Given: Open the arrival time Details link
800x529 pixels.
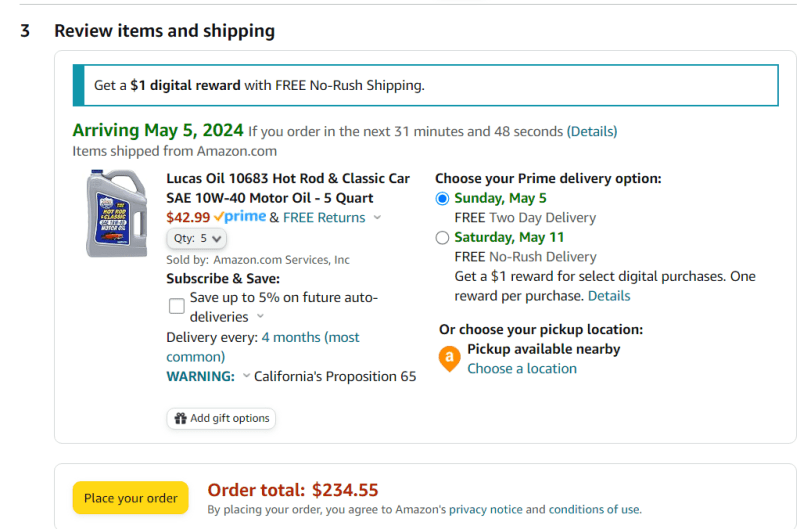Looking at the screenshot, I should [592, 131].
